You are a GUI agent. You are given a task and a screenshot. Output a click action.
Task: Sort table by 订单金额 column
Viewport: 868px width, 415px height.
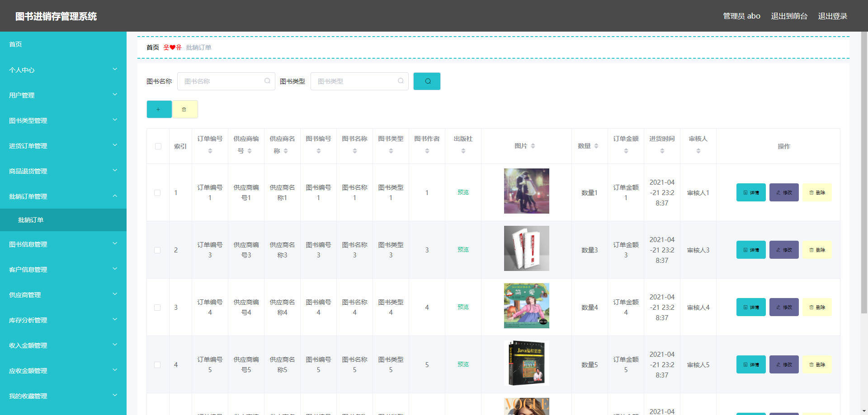[626, 151]
